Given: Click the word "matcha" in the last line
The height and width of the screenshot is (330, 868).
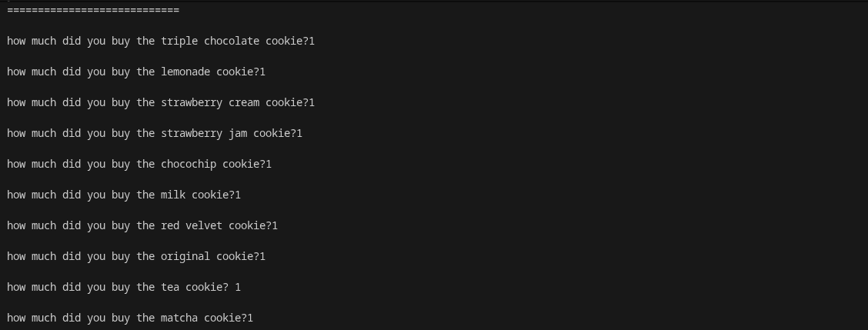Looking at the screenshot, I should [x=179, y=318].
